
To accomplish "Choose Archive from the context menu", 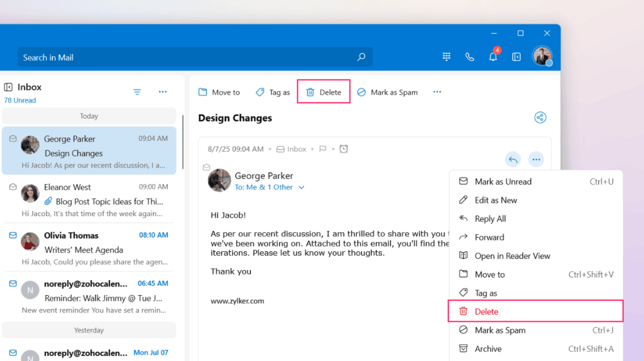I will point(488,349).
